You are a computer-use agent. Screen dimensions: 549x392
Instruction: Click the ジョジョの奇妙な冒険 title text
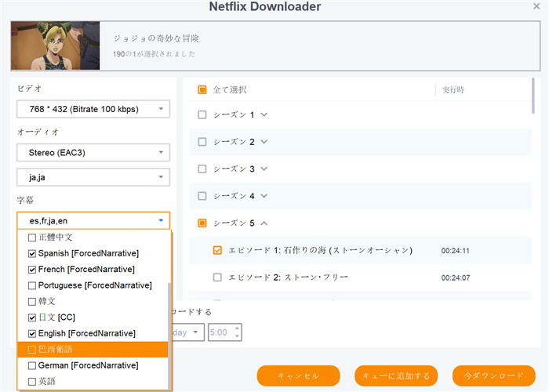point(156,38)
